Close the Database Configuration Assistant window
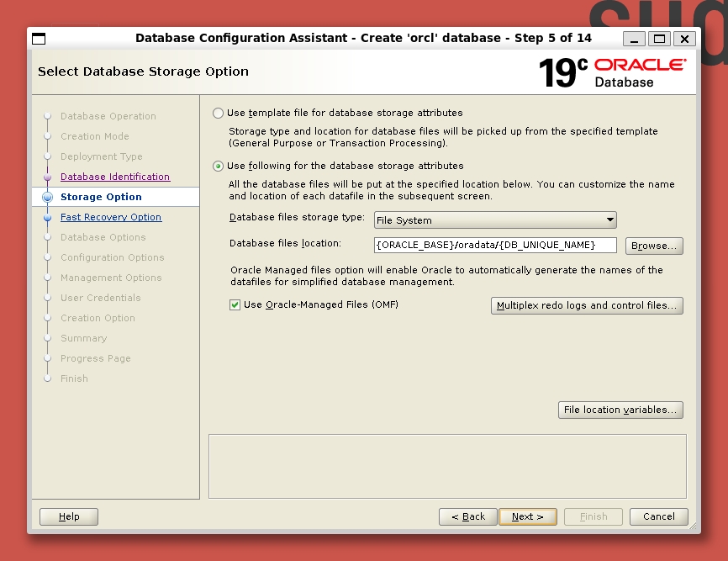The width and height of the screenshot is (728, 561). click(684, 39)
